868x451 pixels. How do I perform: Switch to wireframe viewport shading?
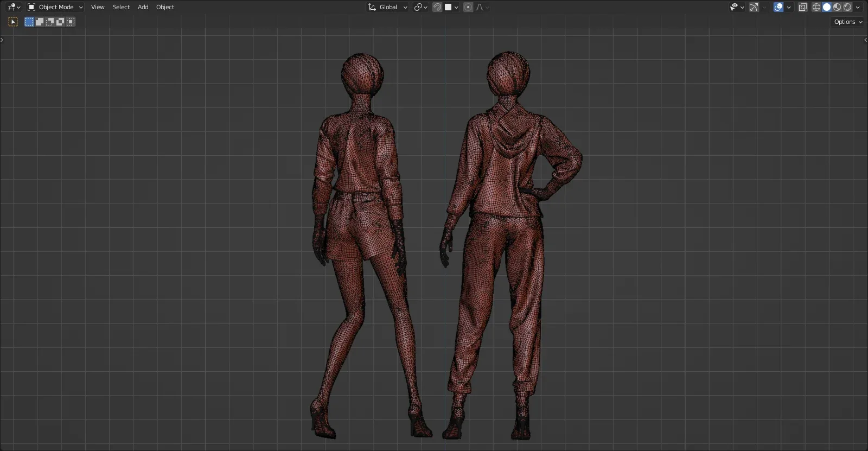pos(816,7)
